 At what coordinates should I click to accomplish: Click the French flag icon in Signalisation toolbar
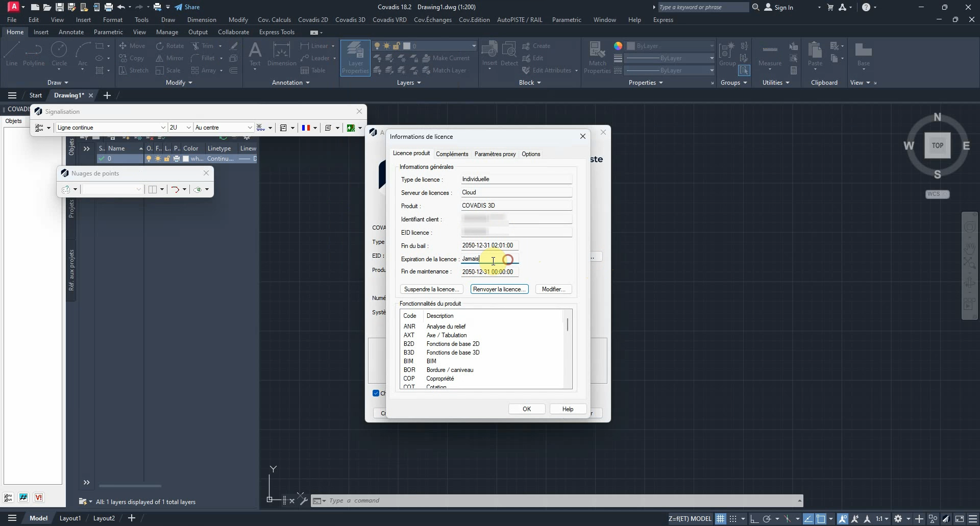(306, 128)
